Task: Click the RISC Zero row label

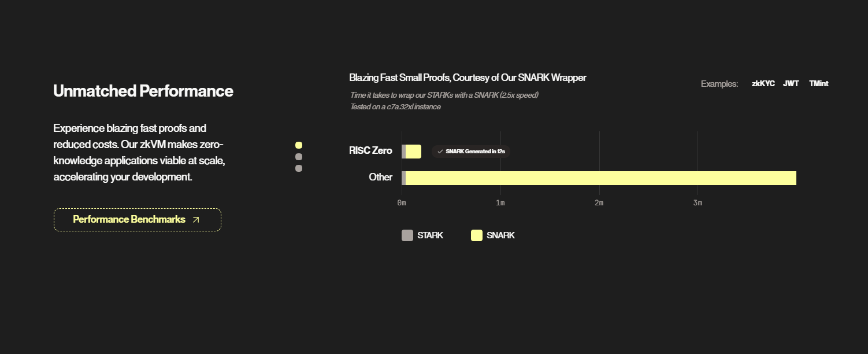Action: click(370, 151)
